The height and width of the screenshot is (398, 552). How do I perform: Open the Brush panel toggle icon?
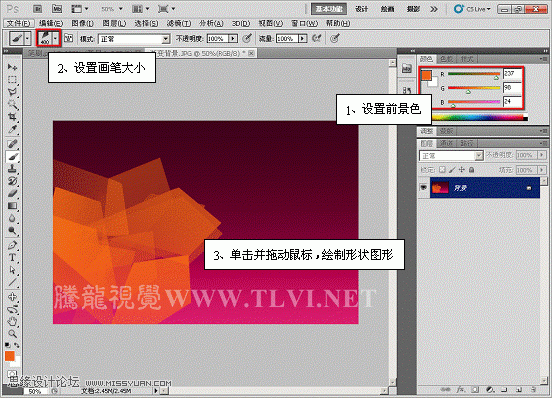(x=68, y=38)
